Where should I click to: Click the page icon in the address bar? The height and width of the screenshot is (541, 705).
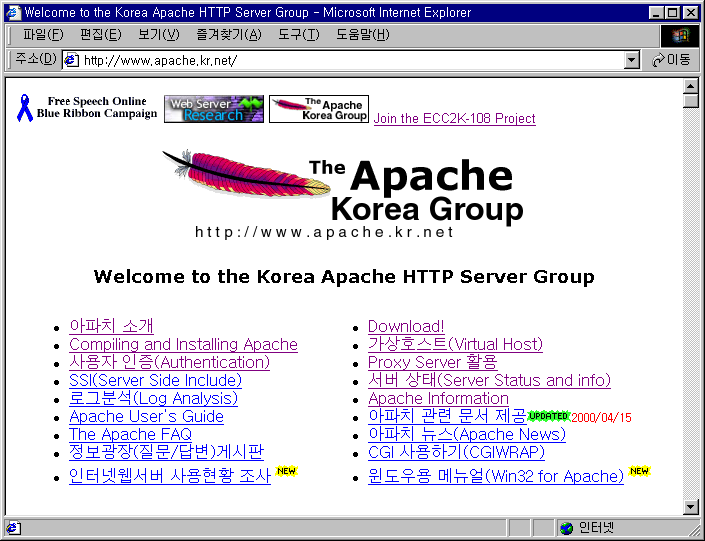pyautogui.click(x=72, y=60)
